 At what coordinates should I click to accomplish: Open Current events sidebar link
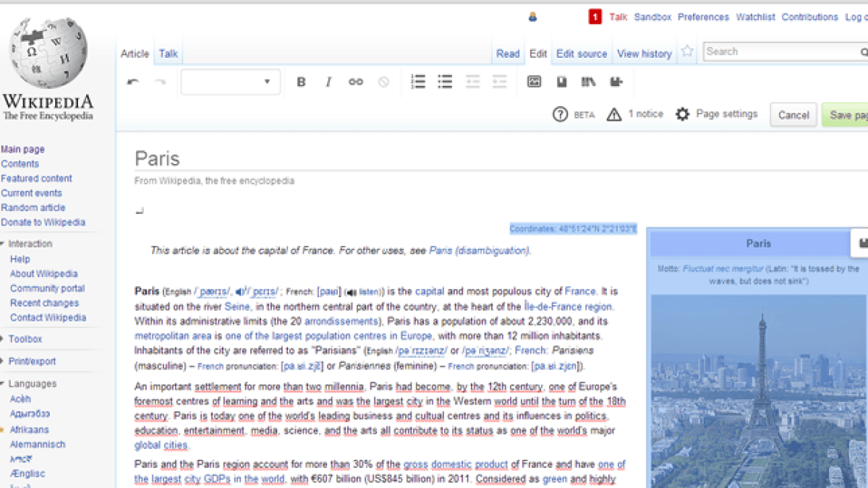click(x=31, y=193)
